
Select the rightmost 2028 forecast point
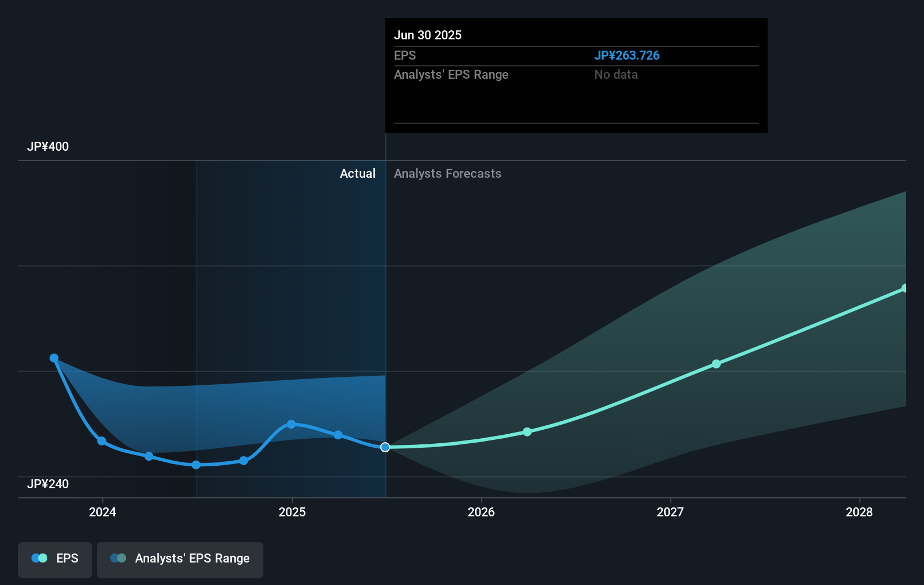tap(904, 289)
